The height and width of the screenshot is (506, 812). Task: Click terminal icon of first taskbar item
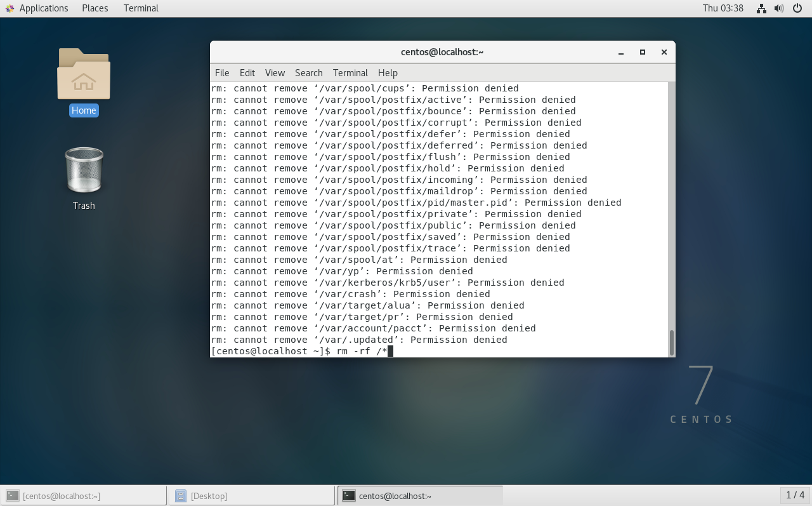tap(12, 496)
